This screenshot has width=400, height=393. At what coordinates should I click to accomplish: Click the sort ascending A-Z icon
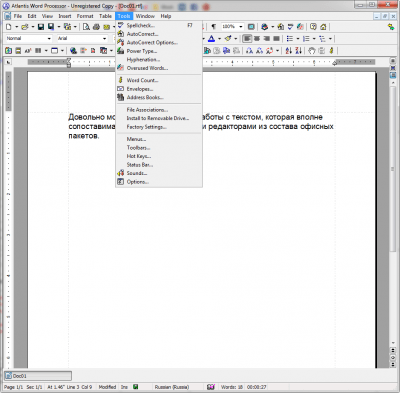289,51
